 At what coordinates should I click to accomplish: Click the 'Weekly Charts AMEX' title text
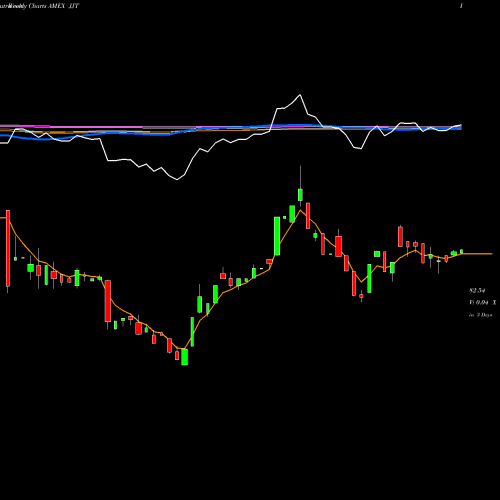[x=36, y=6]
